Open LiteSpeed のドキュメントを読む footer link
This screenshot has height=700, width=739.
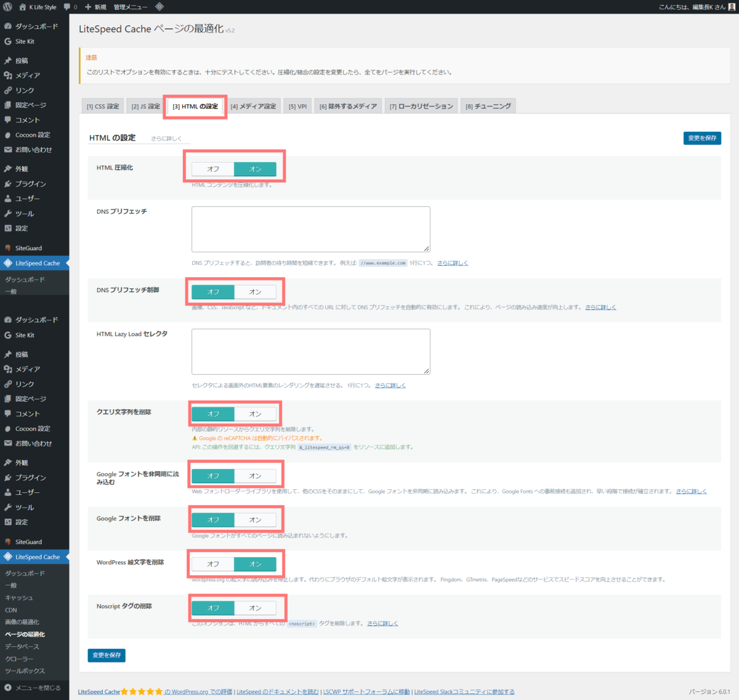(278, 692)
